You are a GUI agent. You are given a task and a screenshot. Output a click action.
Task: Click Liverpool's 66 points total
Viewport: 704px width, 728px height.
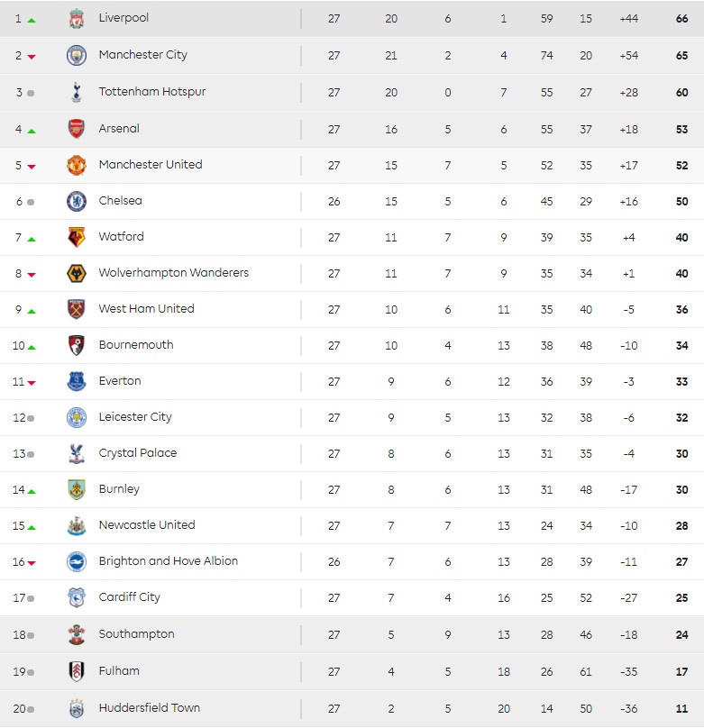point(681,19)
